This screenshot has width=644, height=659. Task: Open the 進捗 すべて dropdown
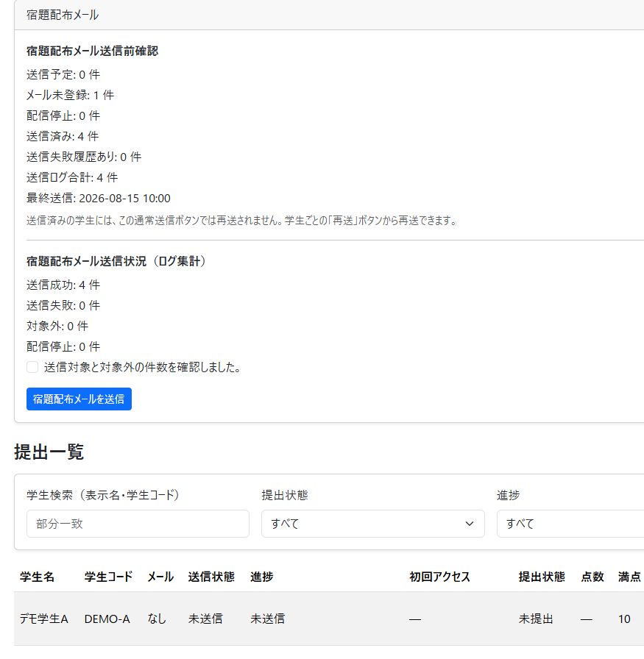(x=570, y=524)
